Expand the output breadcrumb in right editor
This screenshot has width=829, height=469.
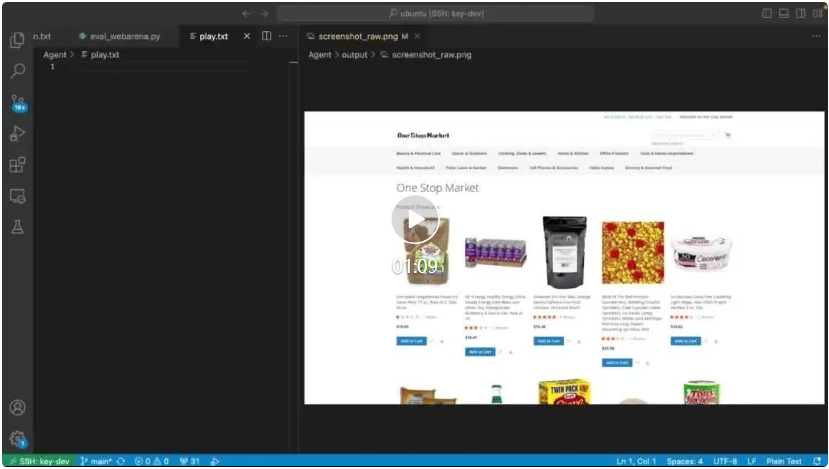(x=355, y=55)
